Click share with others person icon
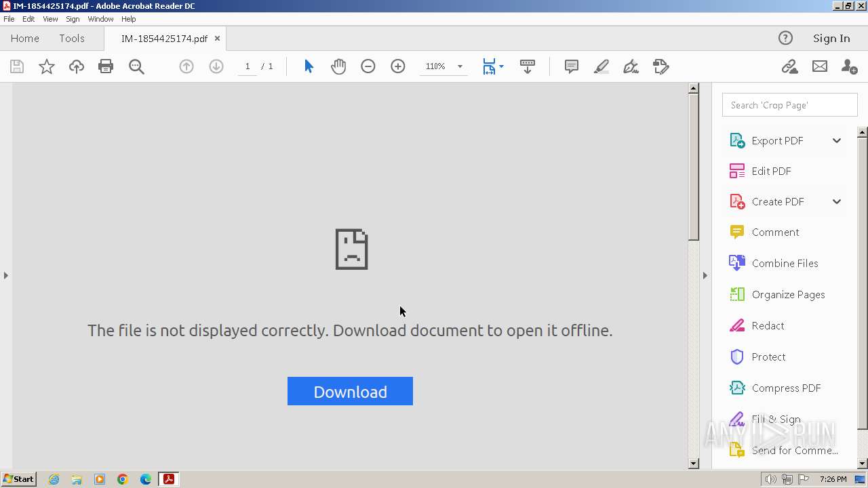868x488 pixels. click(849, 66)
